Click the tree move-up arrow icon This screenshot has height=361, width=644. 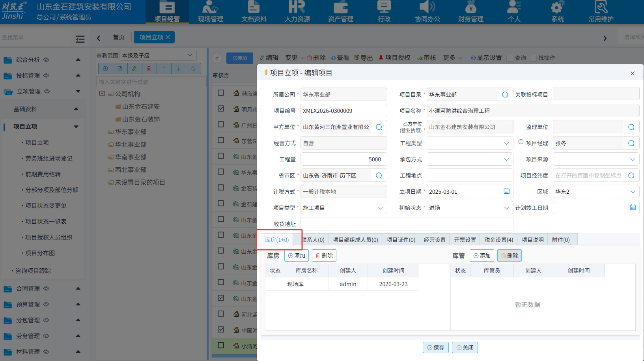tap(164, 69)
